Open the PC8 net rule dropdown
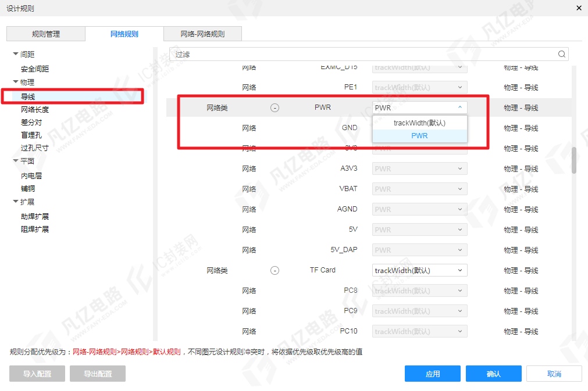The width and height of the screenshot is (588, 391). coord(419,290)
